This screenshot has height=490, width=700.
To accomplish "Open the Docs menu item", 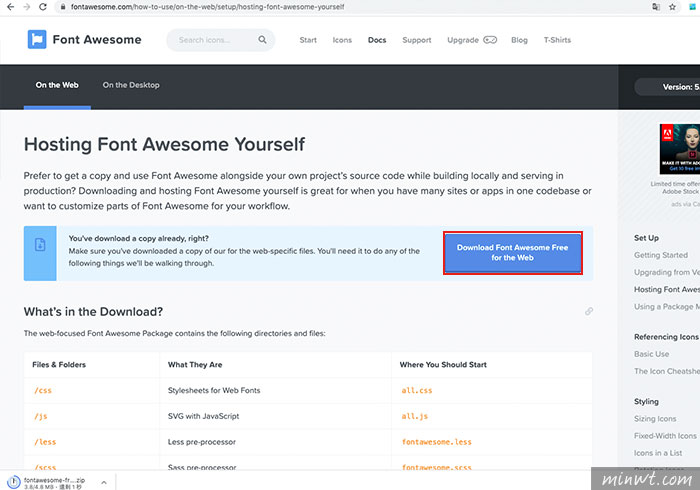I will pyautogui.click(x=377, y=40).
